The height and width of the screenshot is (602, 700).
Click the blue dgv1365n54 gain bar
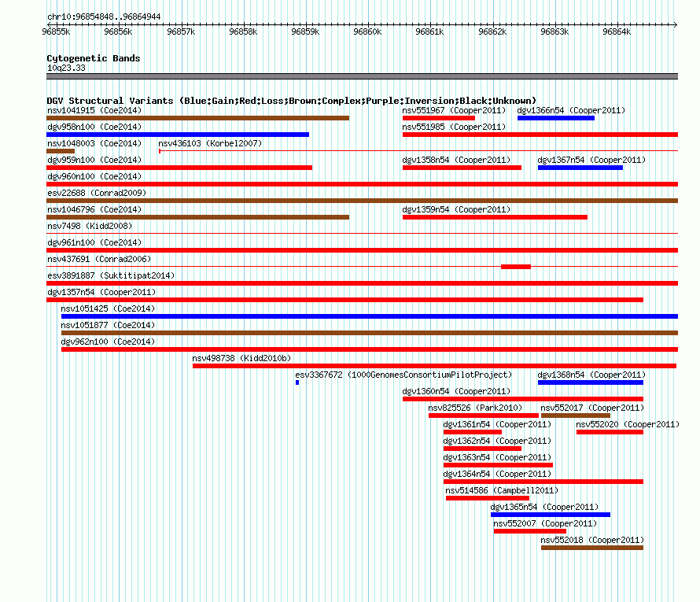(551, 515)
